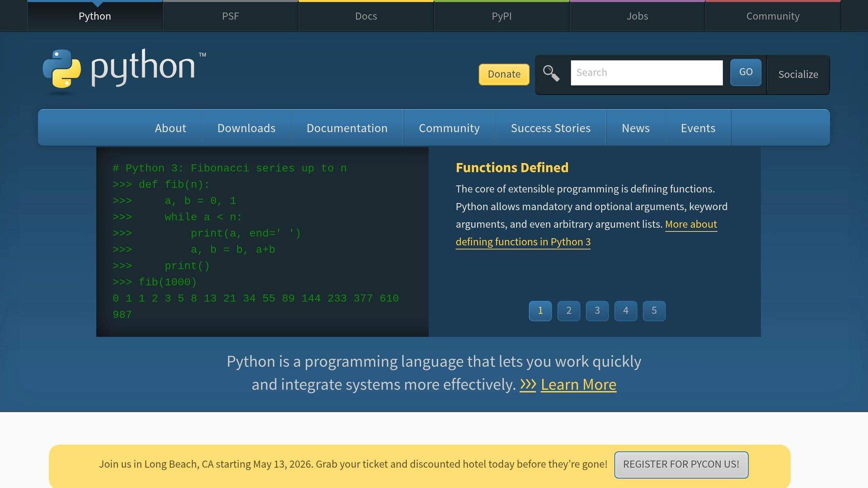868x488 pixels.
Task: Click the search magnifying glass icon
Action: coord(551,73)
